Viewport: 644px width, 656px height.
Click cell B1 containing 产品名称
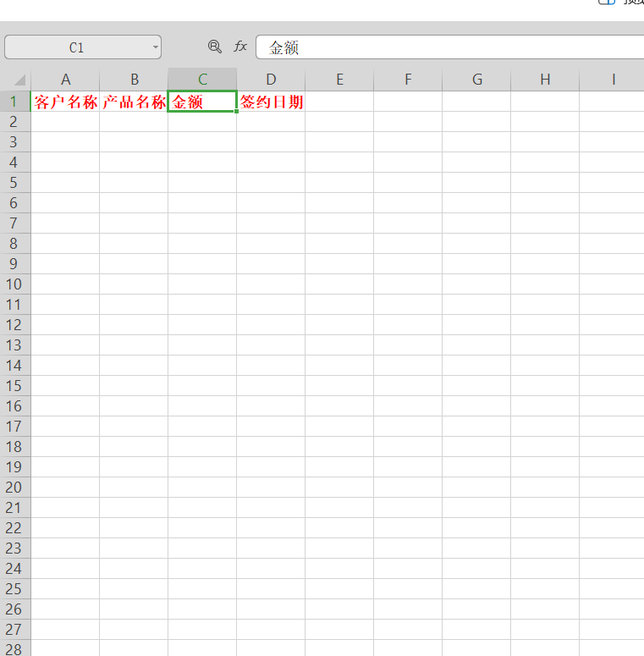click(x=134, y=102)
